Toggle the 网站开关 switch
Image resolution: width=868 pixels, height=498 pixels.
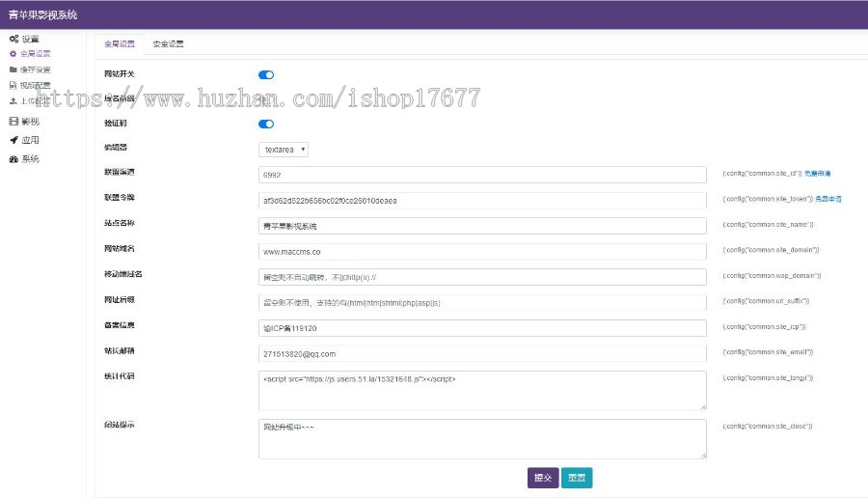(266, 74)
